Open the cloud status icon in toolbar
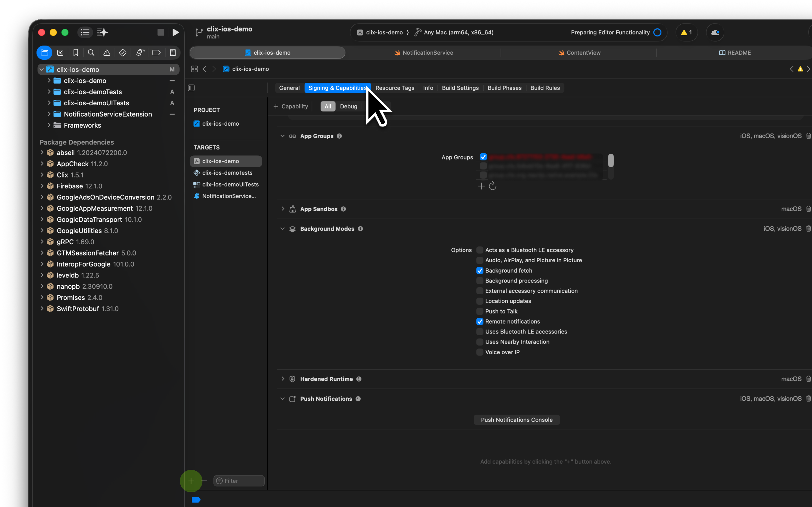This screenshot has width=812, height=507. (x=715, y=32)
